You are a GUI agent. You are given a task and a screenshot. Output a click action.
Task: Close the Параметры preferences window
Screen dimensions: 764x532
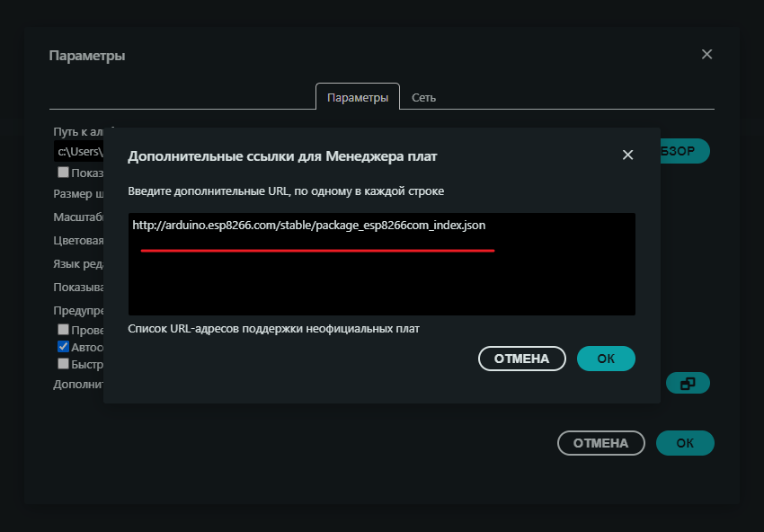click(706, 54)
